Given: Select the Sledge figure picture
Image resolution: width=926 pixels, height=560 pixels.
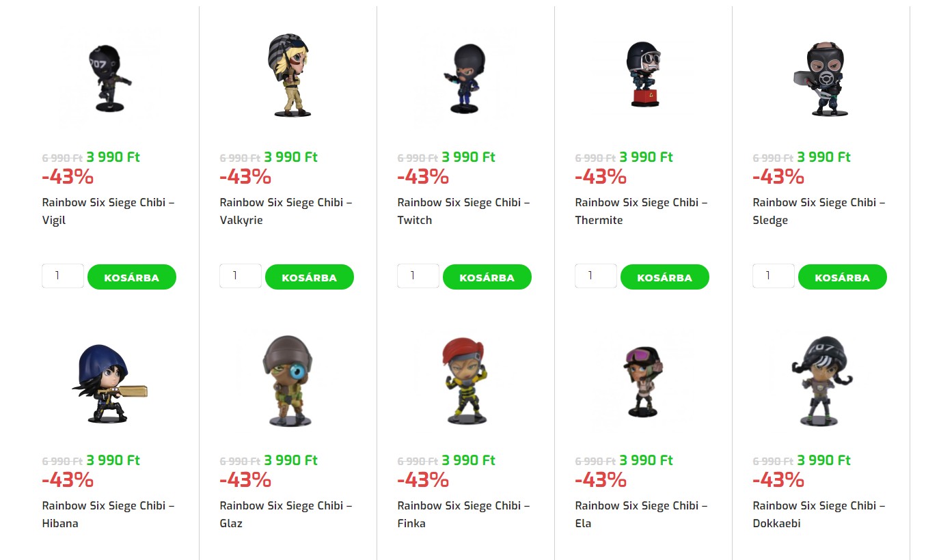Looking at the screenshot, I should (x=820, y=77).
